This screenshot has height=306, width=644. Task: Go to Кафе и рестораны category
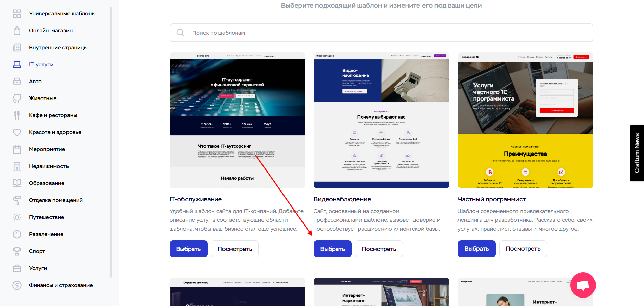[53, 115]
